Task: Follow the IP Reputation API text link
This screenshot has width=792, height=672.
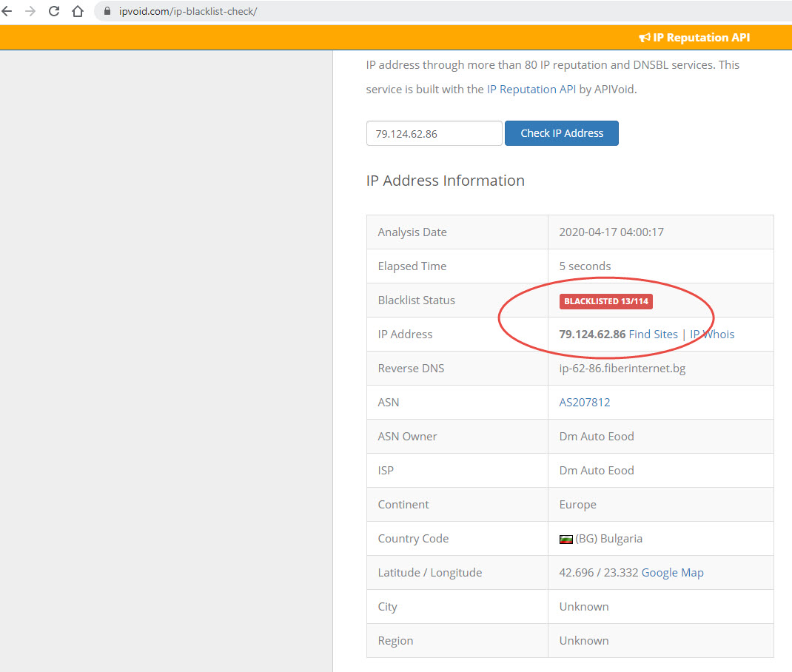Action: [x=531, y=89]
